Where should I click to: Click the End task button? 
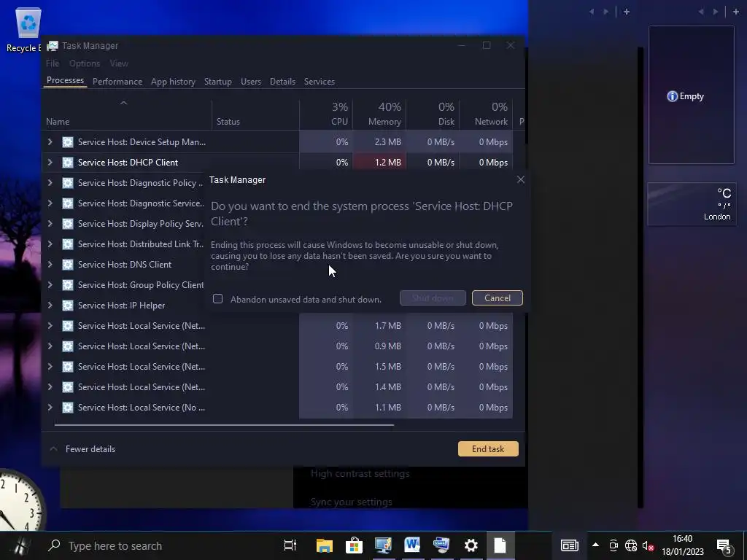point(488,448)
